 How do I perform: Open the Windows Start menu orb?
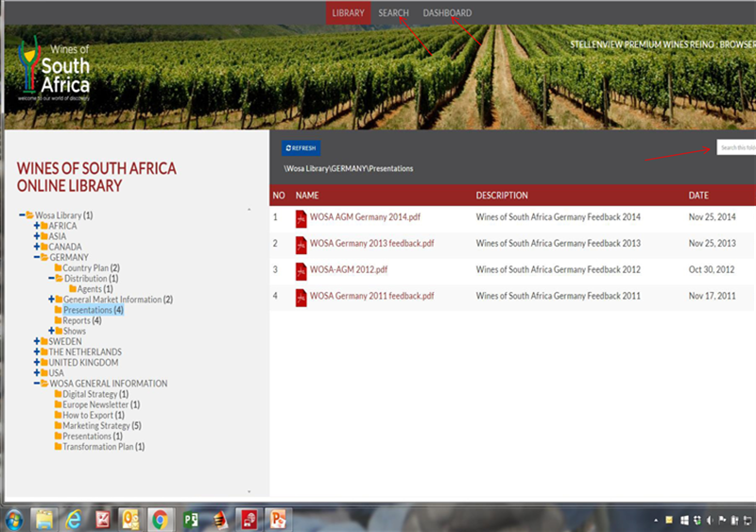pyautogui.click(x=14, y=520)
